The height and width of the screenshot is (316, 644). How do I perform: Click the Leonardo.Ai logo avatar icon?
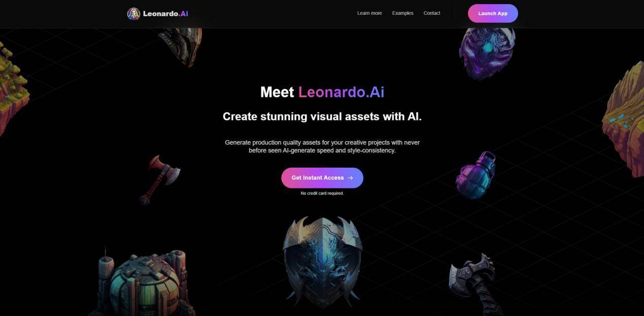[133, 14]
